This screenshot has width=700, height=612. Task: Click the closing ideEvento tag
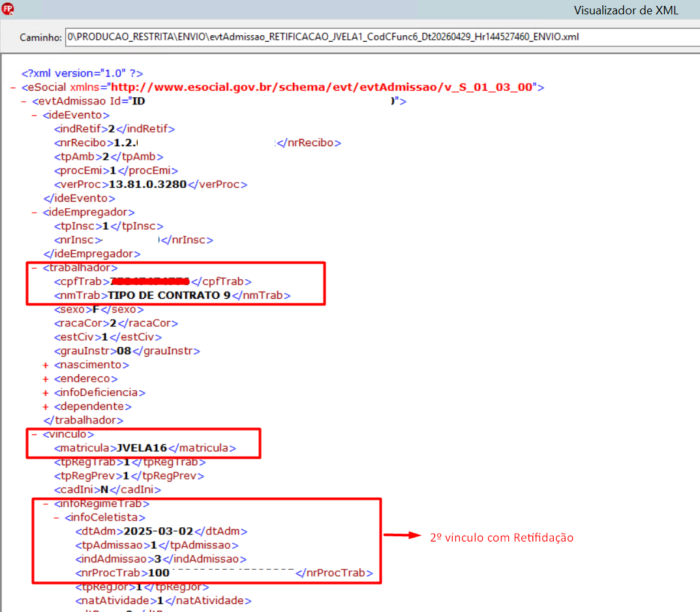80,198
